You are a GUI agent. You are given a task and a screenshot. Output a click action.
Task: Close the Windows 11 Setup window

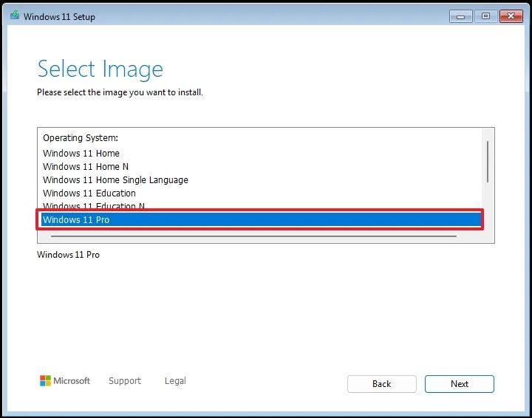(x=511, y=16)
